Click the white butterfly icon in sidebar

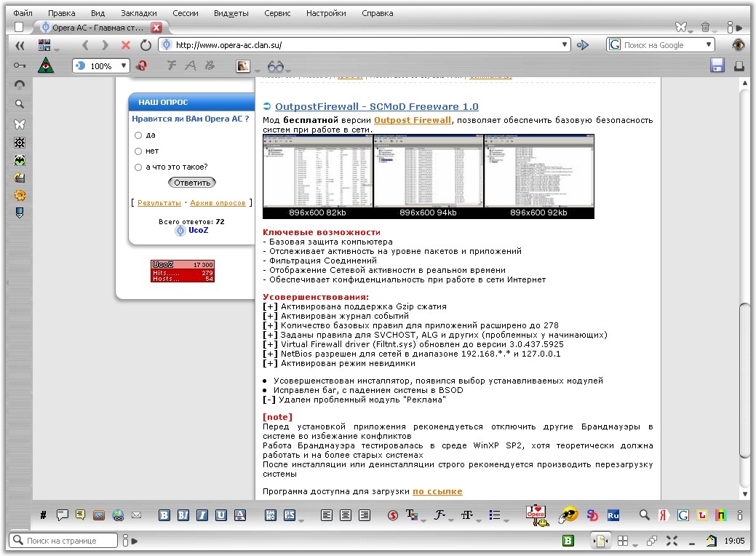pos(20,124)
